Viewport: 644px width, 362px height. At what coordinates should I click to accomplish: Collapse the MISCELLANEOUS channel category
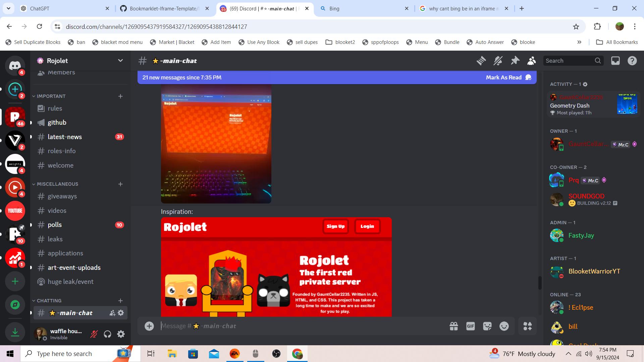pos(57,184)
